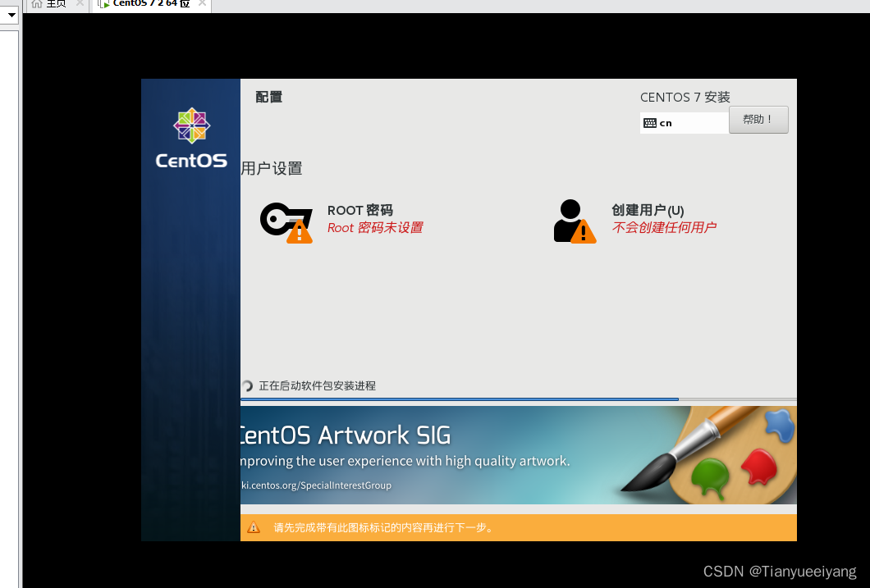Click the 帮助! button
The image size is (870, 588).
[758, 119]
